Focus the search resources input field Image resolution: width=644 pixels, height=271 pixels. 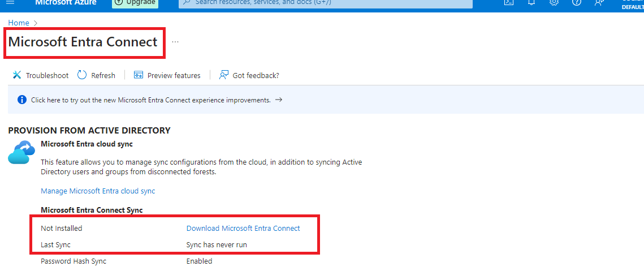click(325, 3)
